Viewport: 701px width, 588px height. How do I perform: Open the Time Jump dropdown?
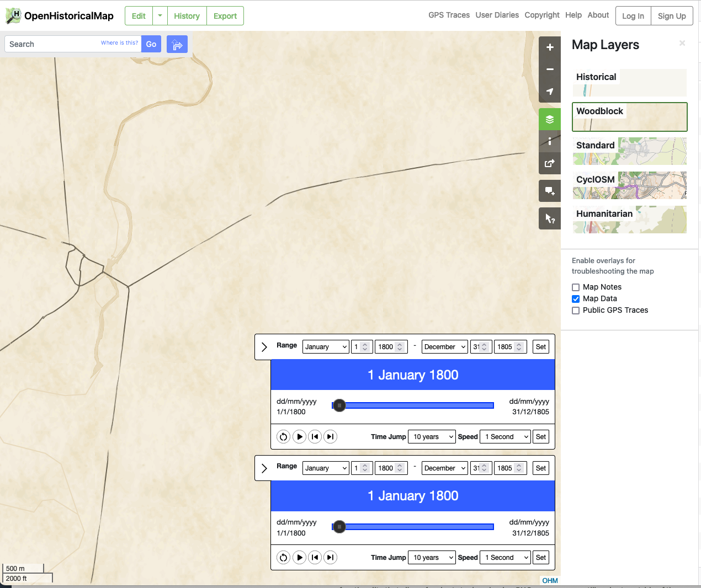tap(432, 436)
